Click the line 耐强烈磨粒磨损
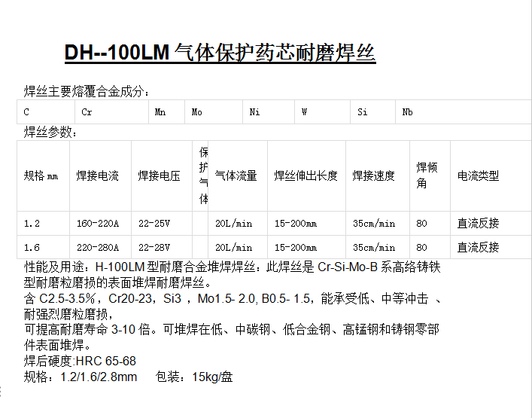The image size is (532, 418). [x=68, y=314]
